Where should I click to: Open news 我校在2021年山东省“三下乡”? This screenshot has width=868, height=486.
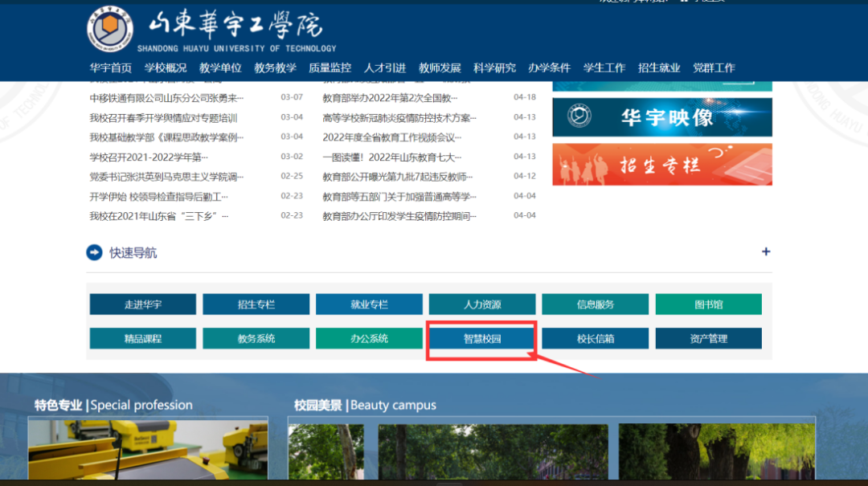(159, 216)
